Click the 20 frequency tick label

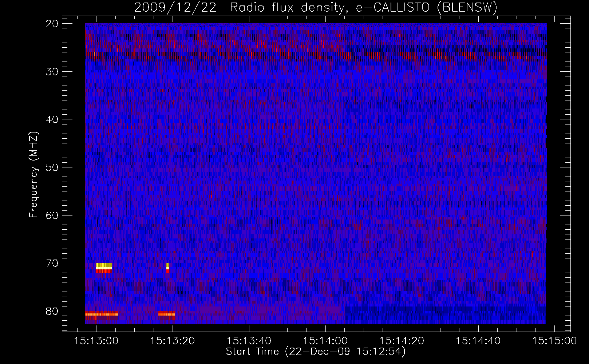[x=52, y=24]
